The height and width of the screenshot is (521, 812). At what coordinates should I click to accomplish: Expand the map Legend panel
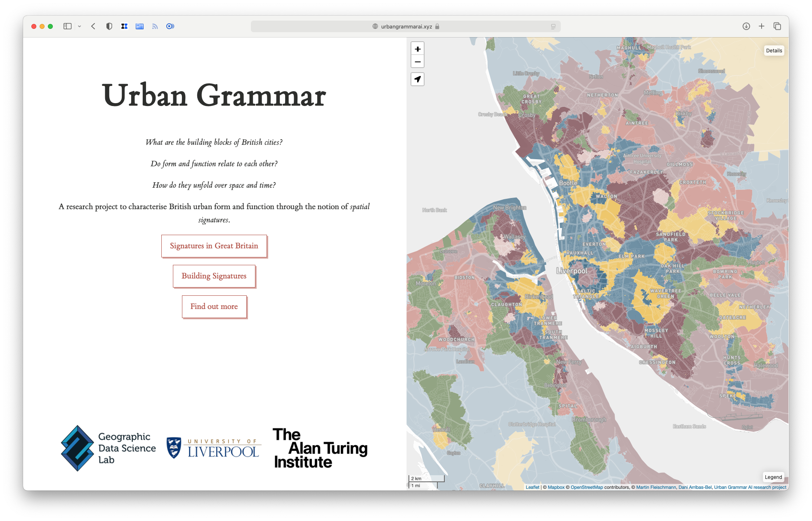click(773, 477)
